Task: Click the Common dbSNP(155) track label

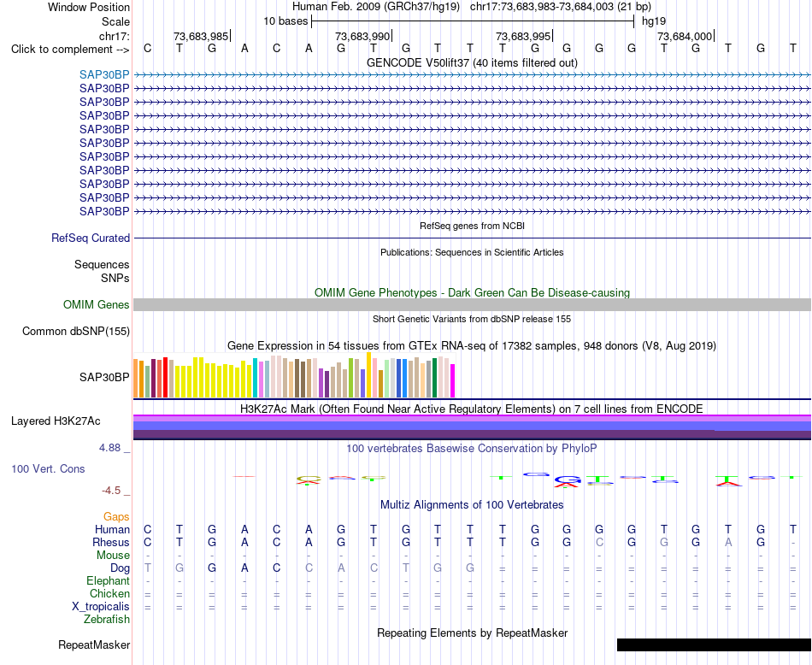Action: click(76, 332)
